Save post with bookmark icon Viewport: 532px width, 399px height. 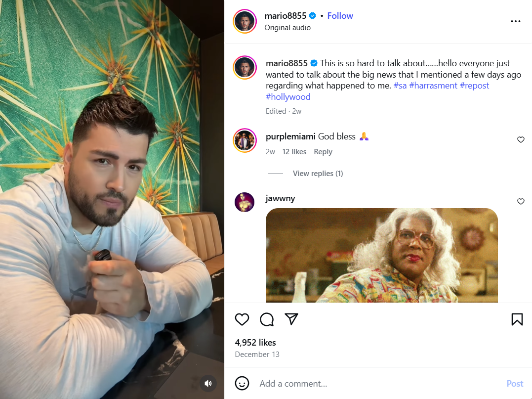(517, 319)
